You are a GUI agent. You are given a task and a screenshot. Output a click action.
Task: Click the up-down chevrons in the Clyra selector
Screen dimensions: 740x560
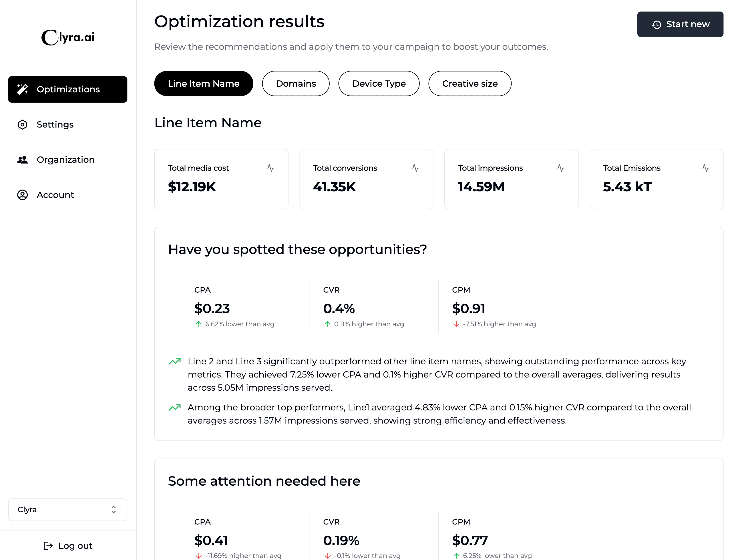[x=114, y=509]
